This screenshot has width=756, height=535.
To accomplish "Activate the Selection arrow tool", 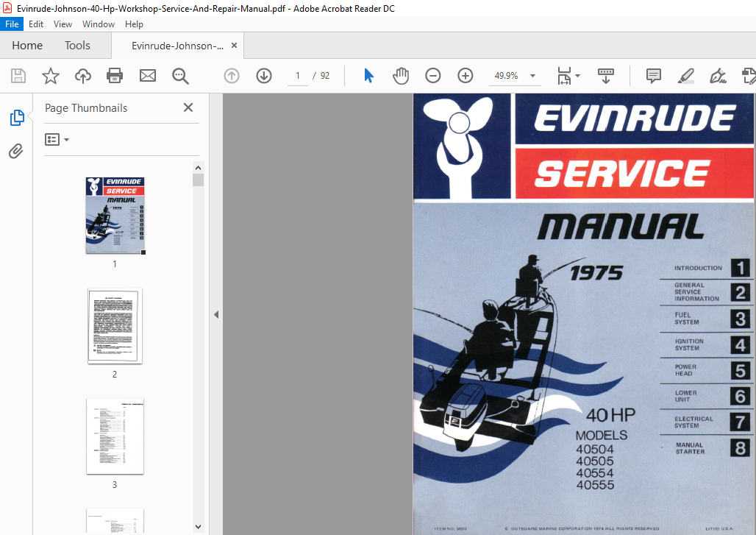I will coord(369,76).
